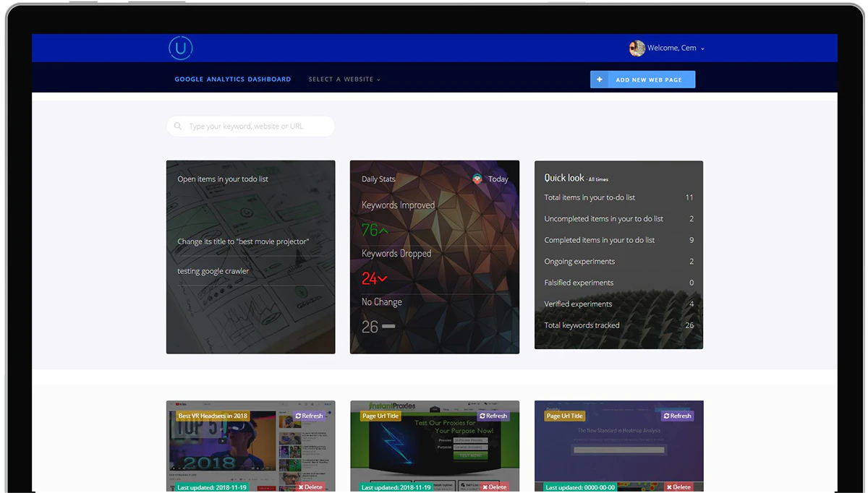Click the Quick look heading

[564, 178]
